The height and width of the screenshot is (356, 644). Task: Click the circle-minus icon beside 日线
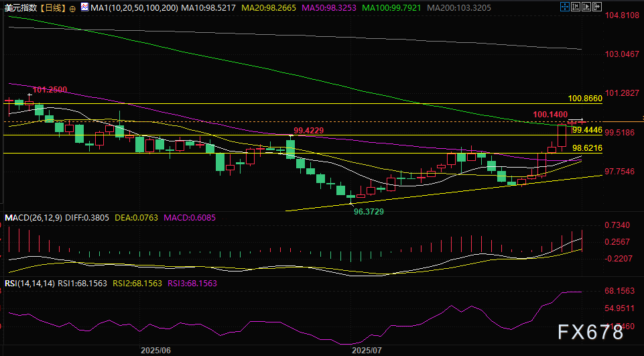pos(72,8)
